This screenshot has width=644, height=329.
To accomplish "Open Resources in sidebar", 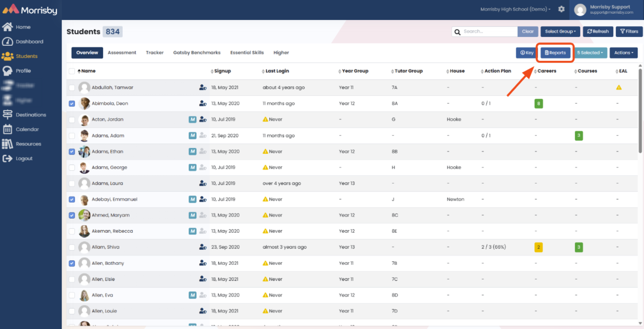I will click(22, 144).
